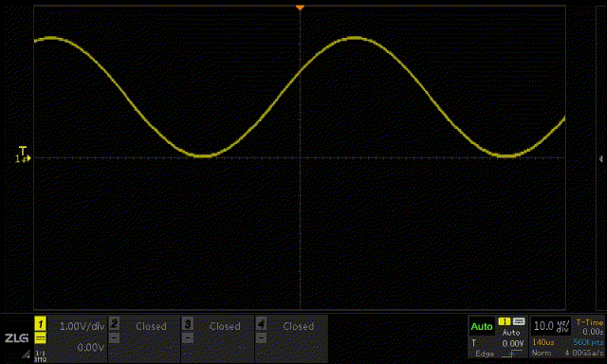Click channel 4 coupling icon
The width and height of the screenshot is (607, 364).
(262, 338)
